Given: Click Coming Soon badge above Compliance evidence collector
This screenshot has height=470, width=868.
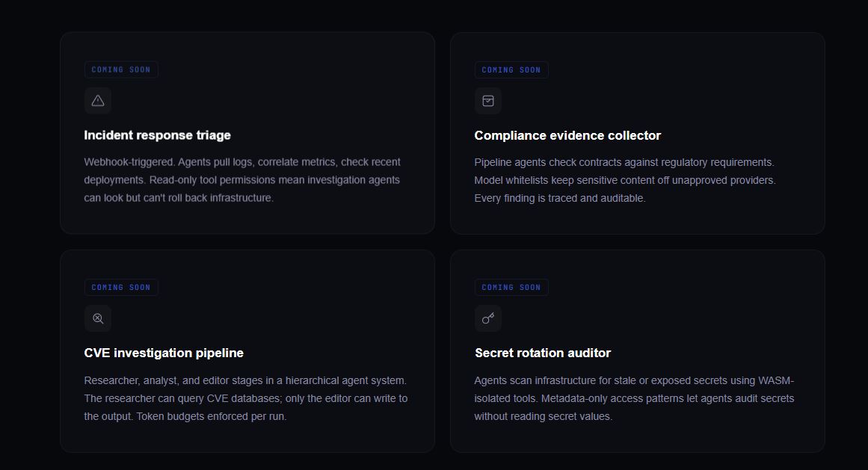Looking at the screenshot, I should tap(511, 70).
